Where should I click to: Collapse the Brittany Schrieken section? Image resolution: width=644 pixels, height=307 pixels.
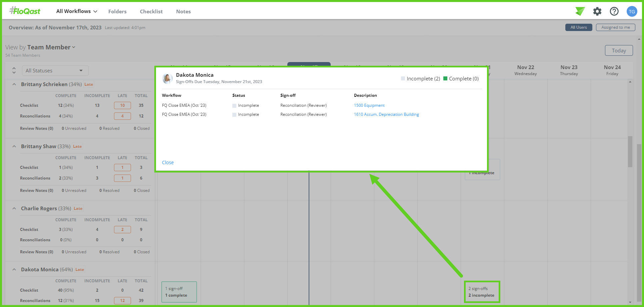pos(14,84)
